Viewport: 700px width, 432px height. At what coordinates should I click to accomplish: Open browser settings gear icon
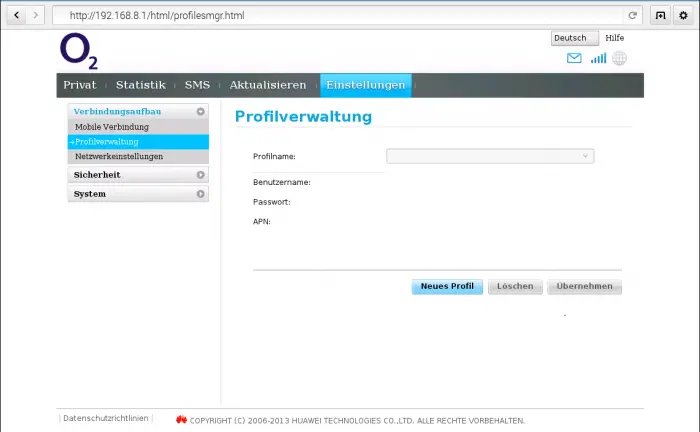click(683, 16)
